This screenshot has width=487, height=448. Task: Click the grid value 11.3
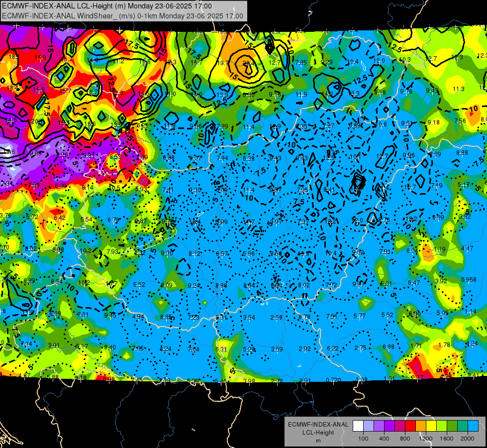(x=459, y=89)
